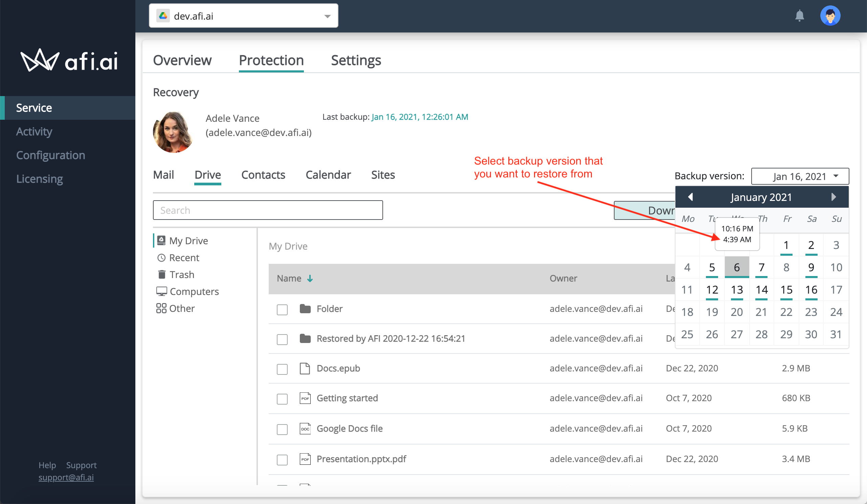This screenshot has width=867, height=504.
Task: Select Trash in folder tree
Action: [x=182, y=274]
